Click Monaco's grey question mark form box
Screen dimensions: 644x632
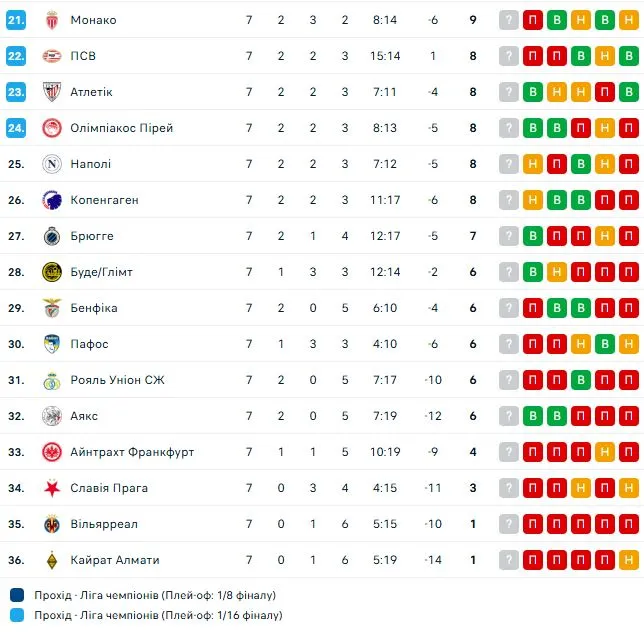point(510,20)
